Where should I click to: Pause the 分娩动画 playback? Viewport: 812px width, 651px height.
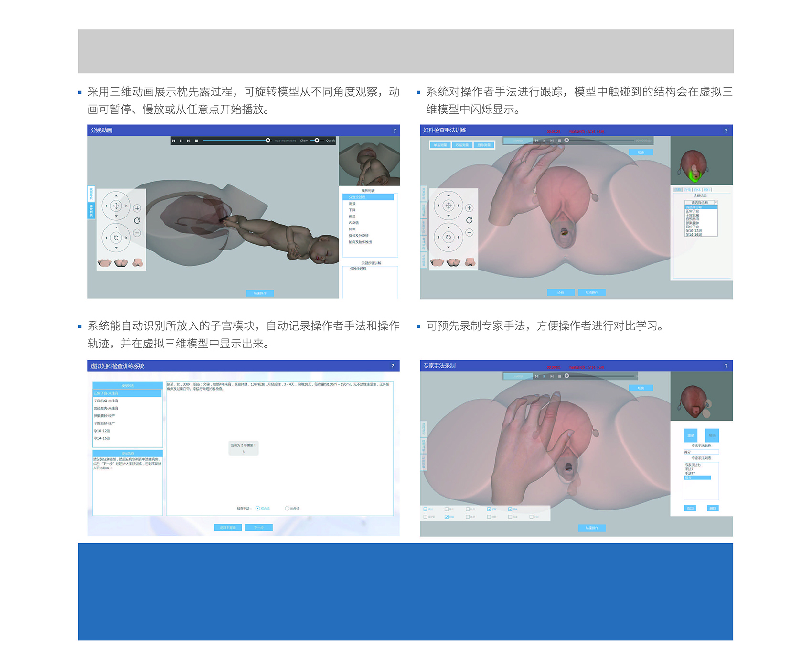point(181,141)
